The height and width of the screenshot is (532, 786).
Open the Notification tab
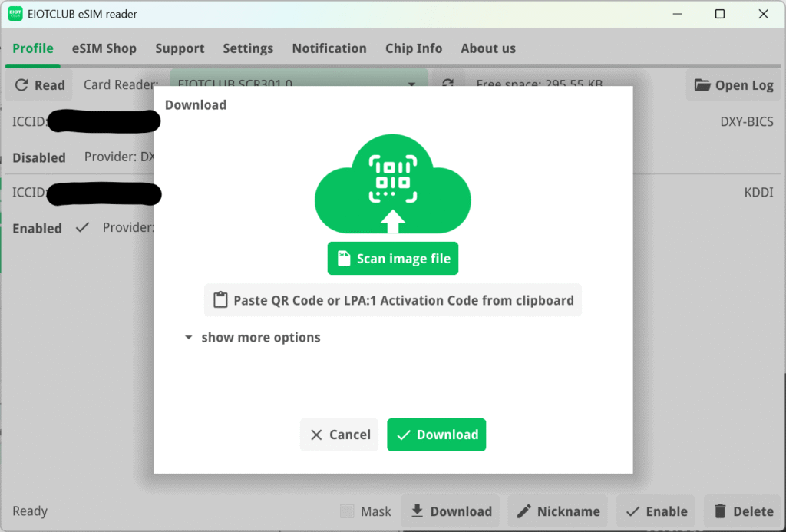[x=329, y=48]
